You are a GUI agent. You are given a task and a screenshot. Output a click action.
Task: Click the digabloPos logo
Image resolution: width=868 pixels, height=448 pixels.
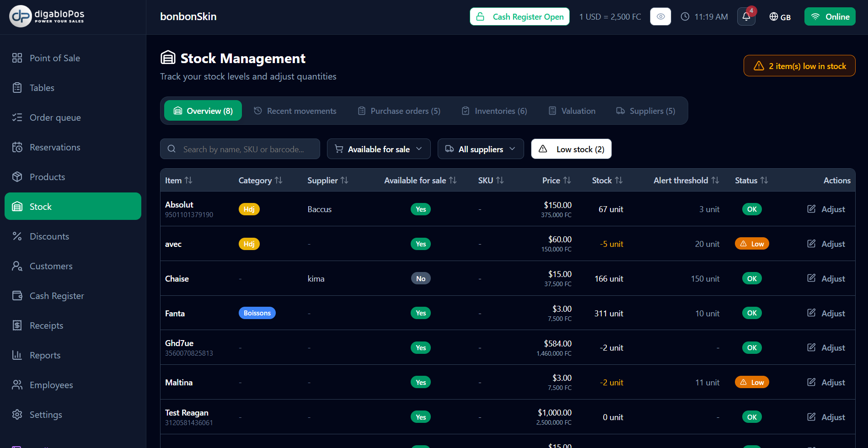47,16
